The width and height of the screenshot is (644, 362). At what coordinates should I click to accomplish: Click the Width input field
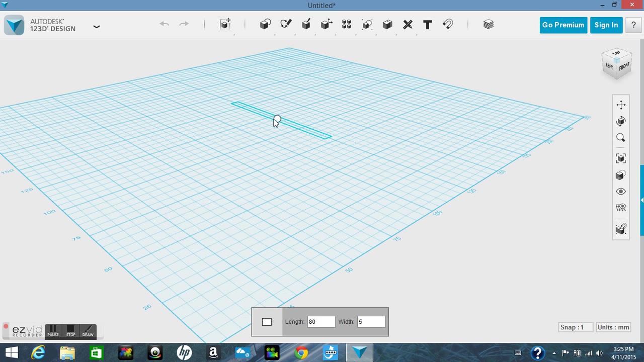371,322
